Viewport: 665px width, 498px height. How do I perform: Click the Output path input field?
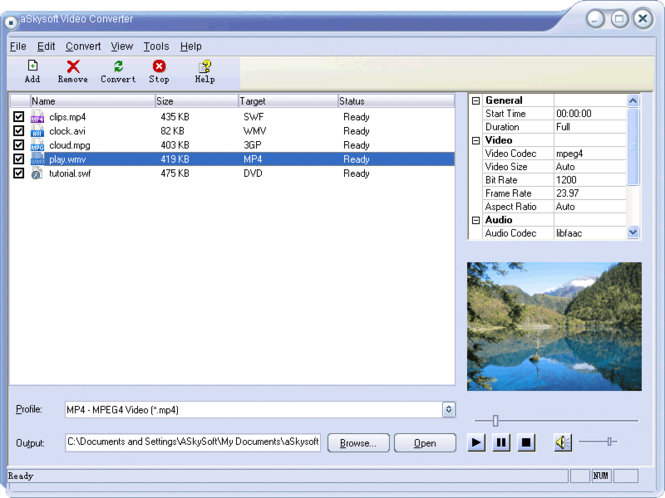[193, 442]
